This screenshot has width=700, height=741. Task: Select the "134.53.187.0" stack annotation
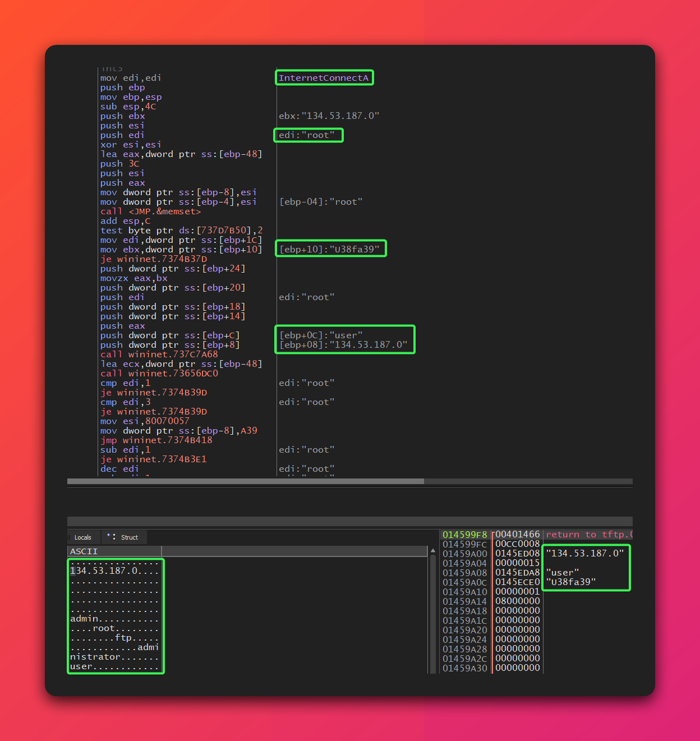(x=585, y=553)
